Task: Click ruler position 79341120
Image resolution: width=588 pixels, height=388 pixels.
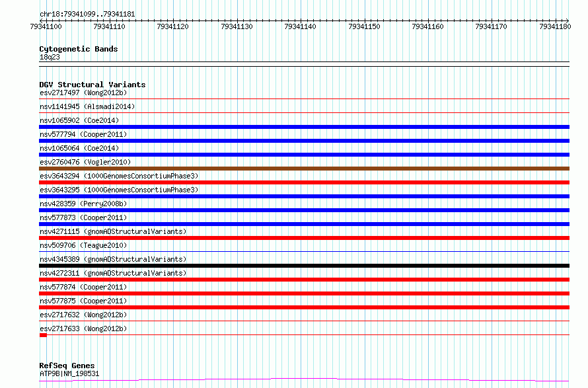Action: 172,26
